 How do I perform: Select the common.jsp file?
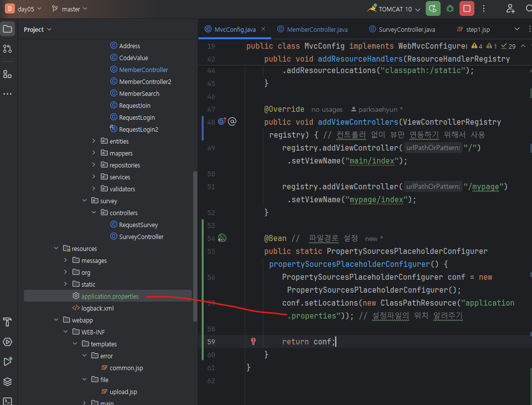point(122,368)
